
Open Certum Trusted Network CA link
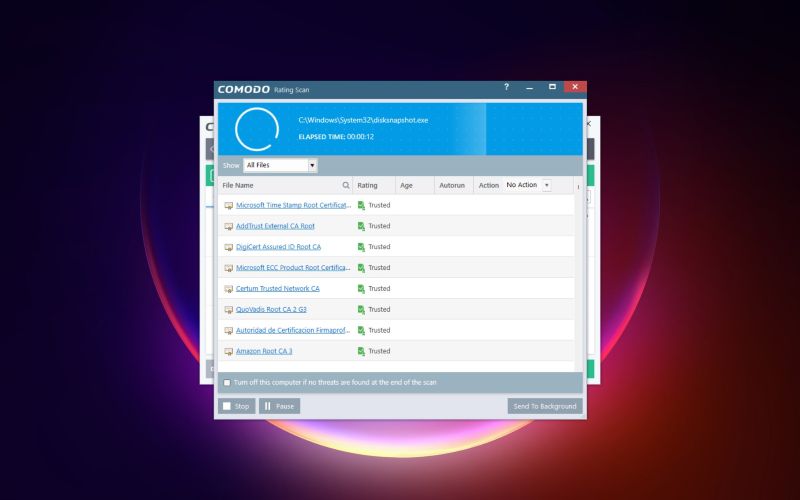278,289
